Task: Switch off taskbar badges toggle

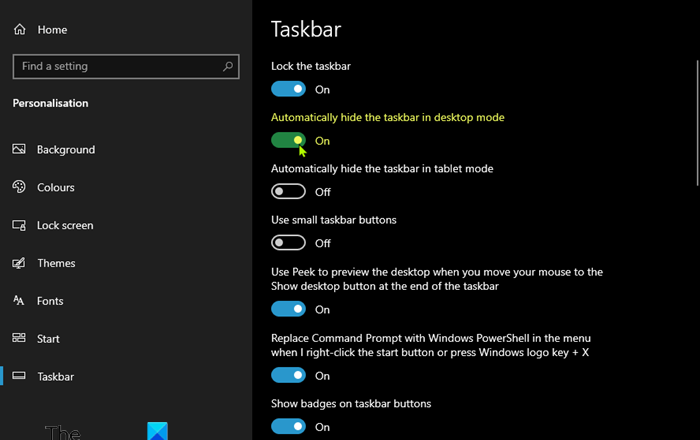Action: pyautogui.click(x=288, y=427)
